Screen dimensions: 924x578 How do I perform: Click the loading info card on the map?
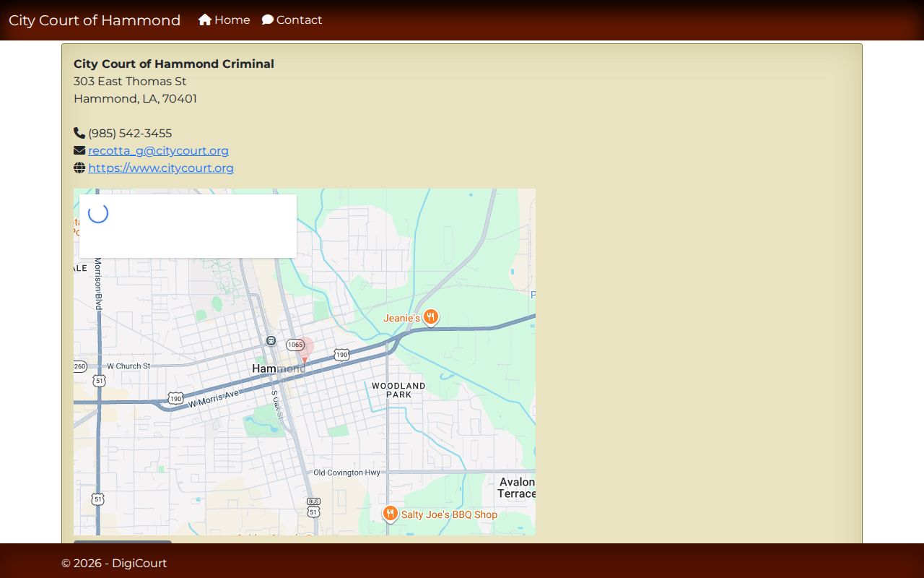188,226
